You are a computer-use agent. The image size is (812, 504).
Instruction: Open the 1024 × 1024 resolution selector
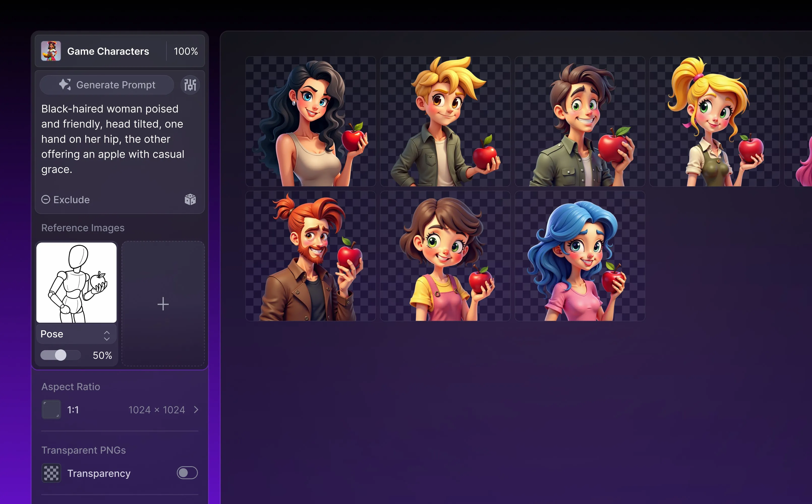click(x=157, y=410)
